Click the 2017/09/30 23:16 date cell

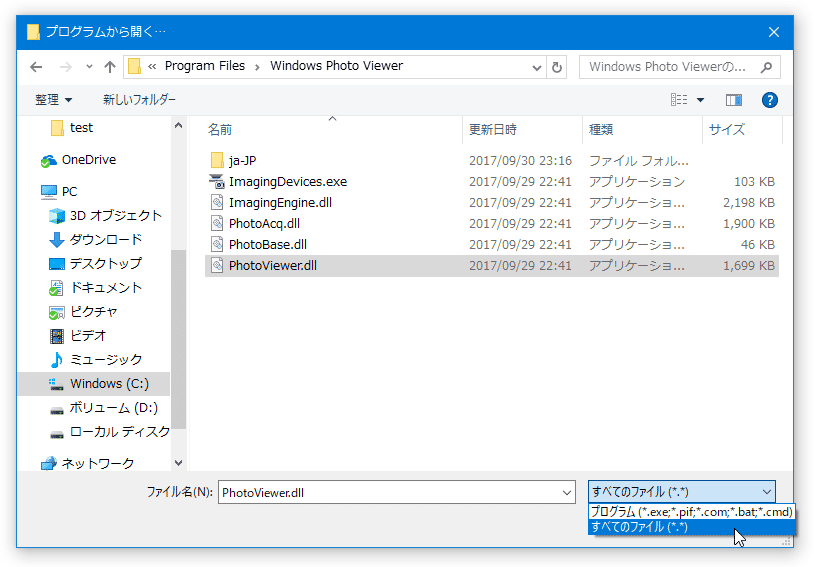[520, 160]
